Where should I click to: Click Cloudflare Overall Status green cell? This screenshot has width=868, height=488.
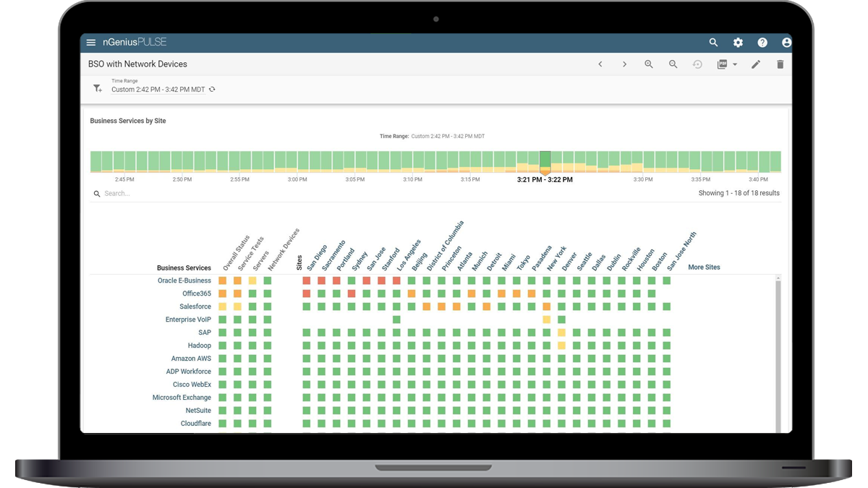pos(223,424)
